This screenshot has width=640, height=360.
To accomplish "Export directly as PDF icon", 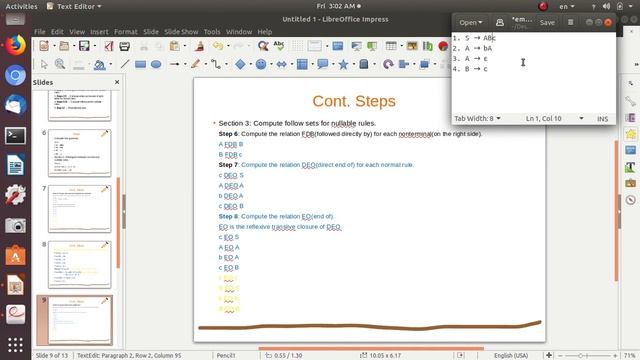I will [109, 46].
